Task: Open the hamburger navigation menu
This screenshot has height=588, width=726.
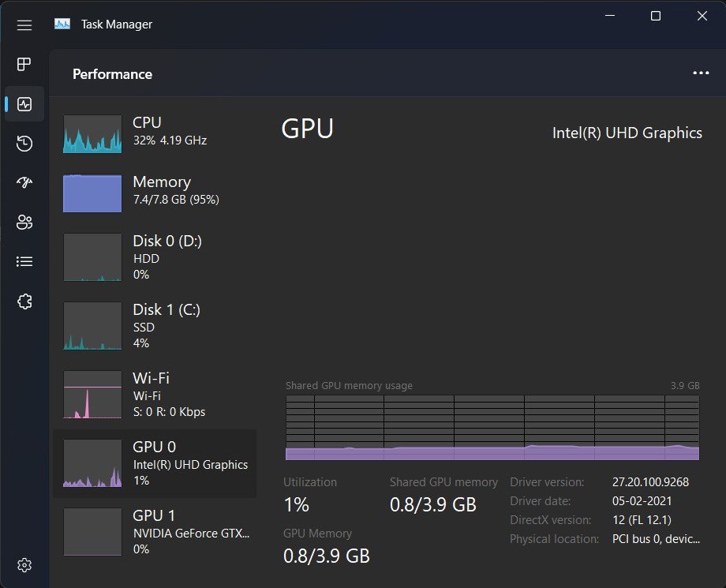Action: pyautogui.click(x=24, y=25)
